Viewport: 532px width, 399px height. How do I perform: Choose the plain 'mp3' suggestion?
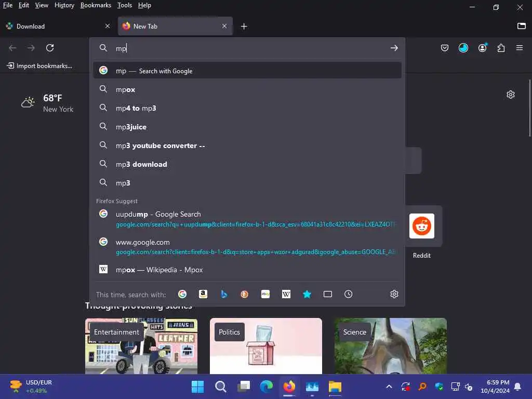tap(247, 183)
